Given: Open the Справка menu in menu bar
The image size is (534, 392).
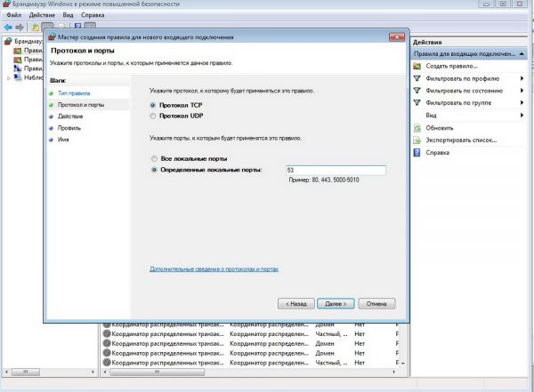Looking at the screenshot, I should tap(93, 15).
